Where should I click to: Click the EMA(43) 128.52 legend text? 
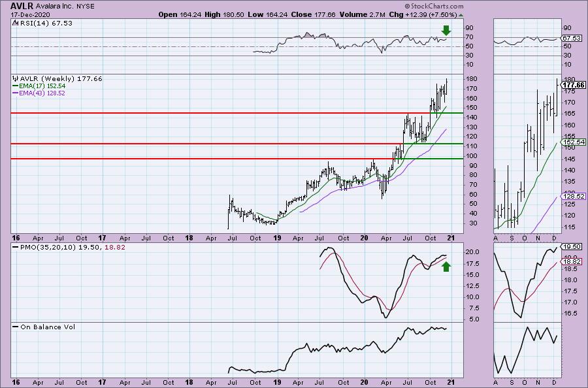click(x=42, y=93)
